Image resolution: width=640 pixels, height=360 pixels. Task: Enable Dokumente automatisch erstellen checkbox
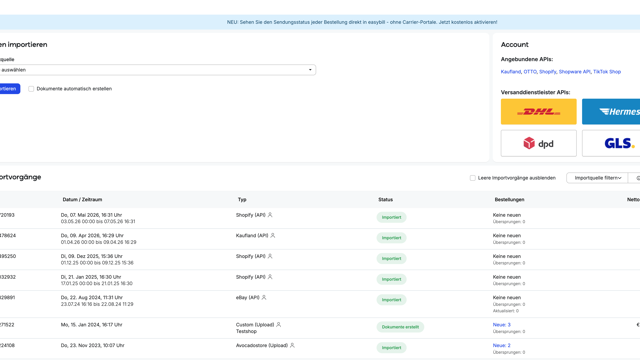(x=31, y=89)
